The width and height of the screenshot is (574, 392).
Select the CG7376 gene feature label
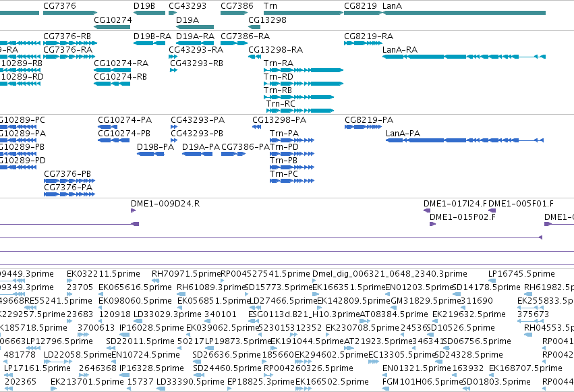tap(59, 6)
